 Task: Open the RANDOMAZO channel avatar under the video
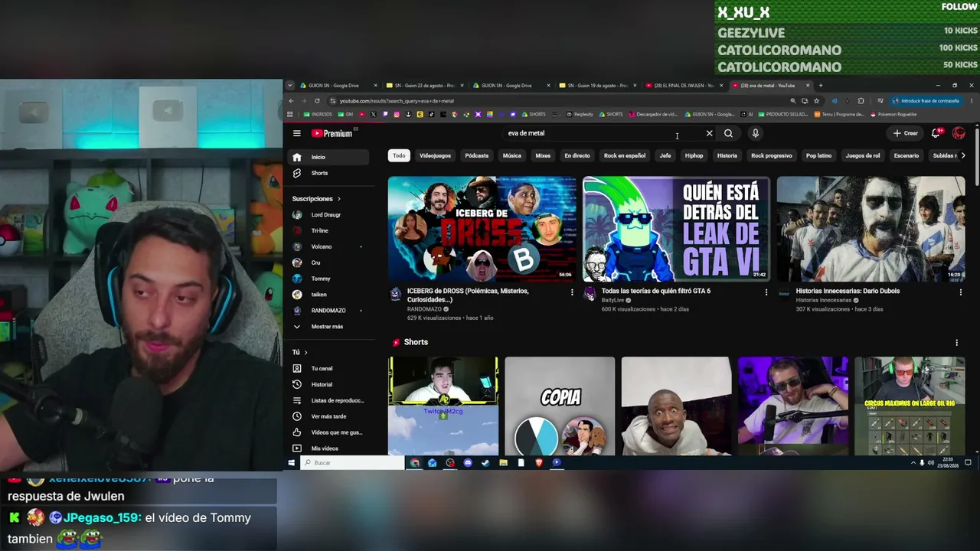396,294
